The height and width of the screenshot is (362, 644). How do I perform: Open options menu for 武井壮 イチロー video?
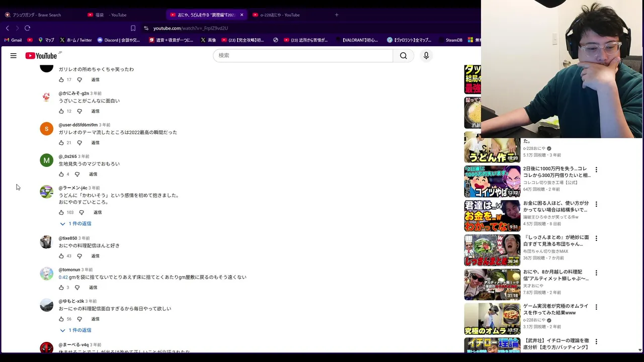(596, 341)
